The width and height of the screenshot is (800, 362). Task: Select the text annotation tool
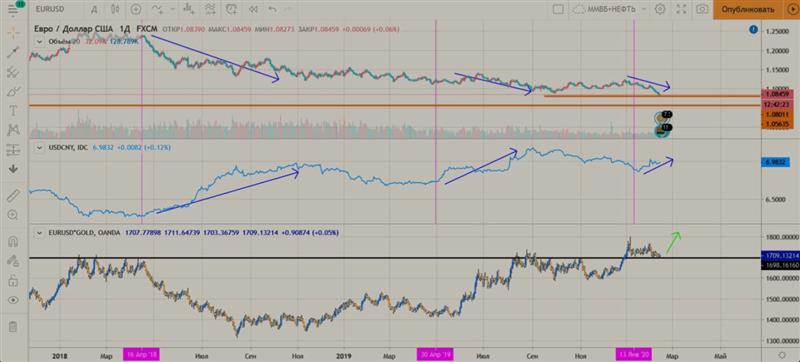point(13,111)
